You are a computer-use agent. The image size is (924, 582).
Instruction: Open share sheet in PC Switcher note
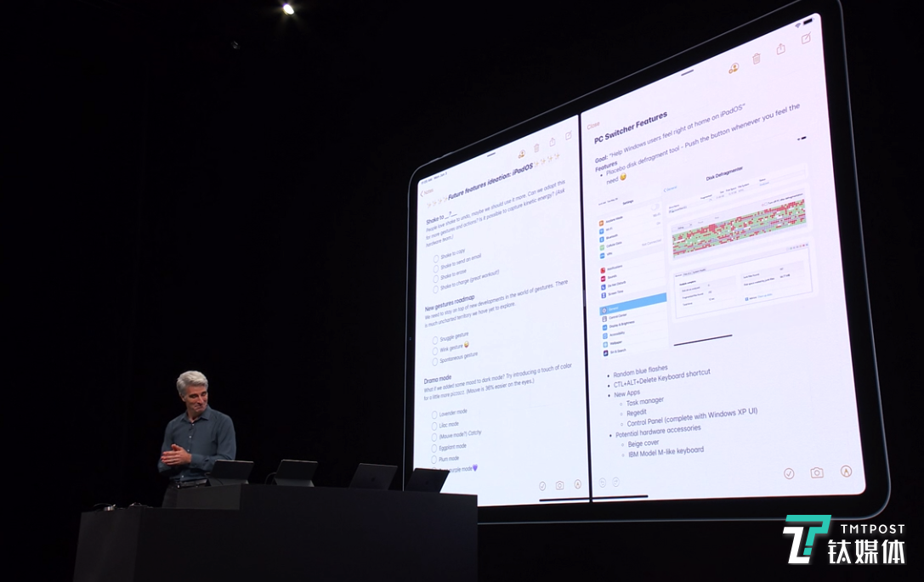(x=780, y=49)
